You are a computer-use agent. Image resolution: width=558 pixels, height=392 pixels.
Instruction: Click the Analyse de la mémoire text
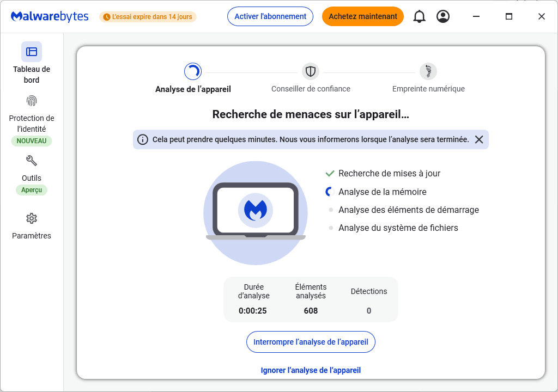[382, 192]
